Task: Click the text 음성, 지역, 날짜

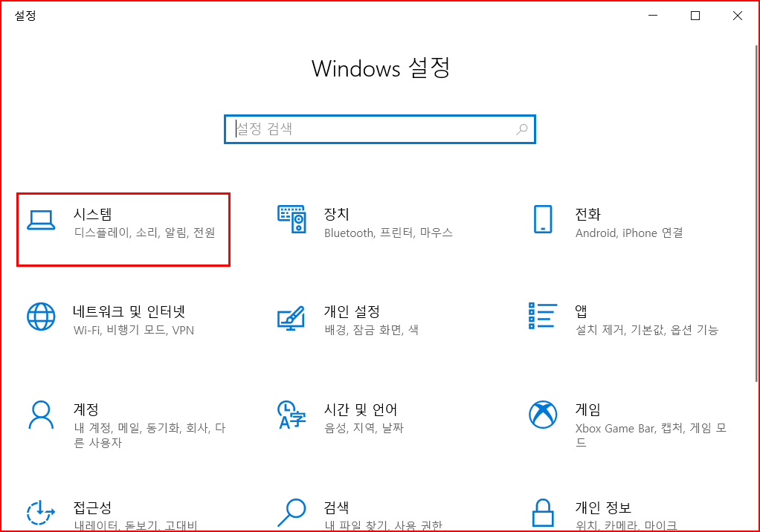Action: point(364,428)
